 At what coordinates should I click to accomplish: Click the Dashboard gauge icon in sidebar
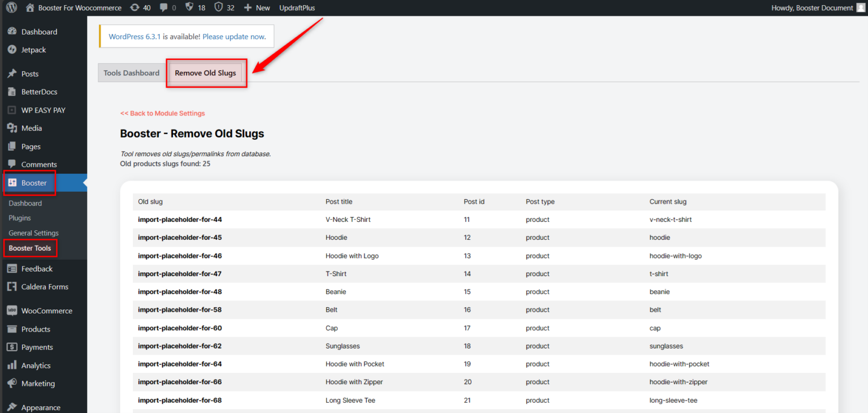pyautogui.click(x=12, y=32)
